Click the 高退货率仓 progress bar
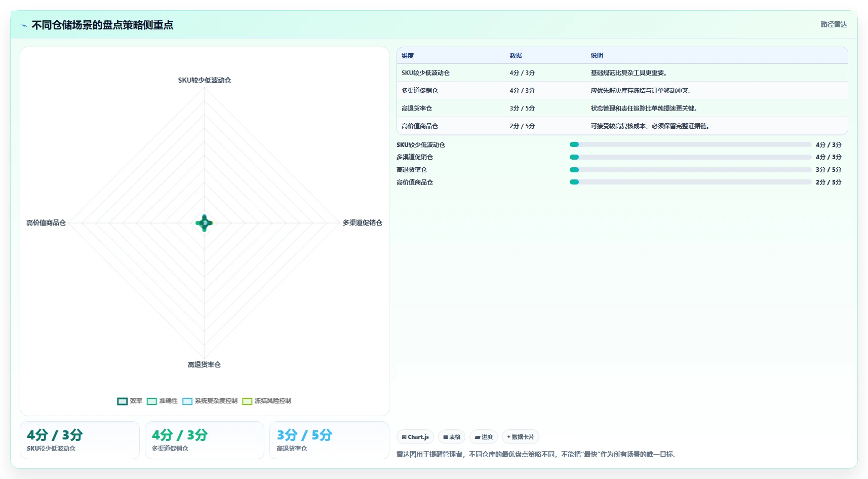 (690, 170)
